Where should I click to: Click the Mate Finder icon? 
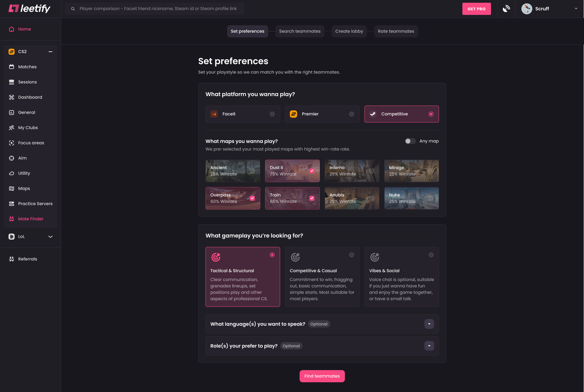click(11, 219)
